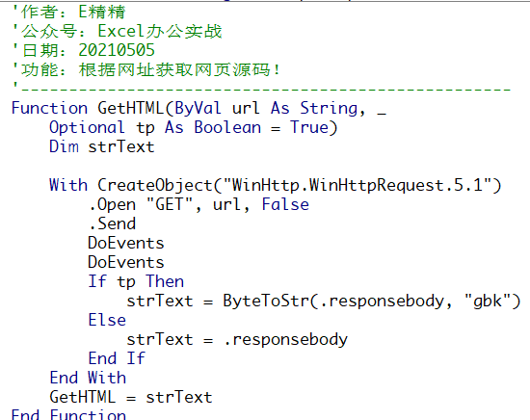Click the .Send method line
The width and height of the screenshot is (530, 420).
[x=112, y=224]
